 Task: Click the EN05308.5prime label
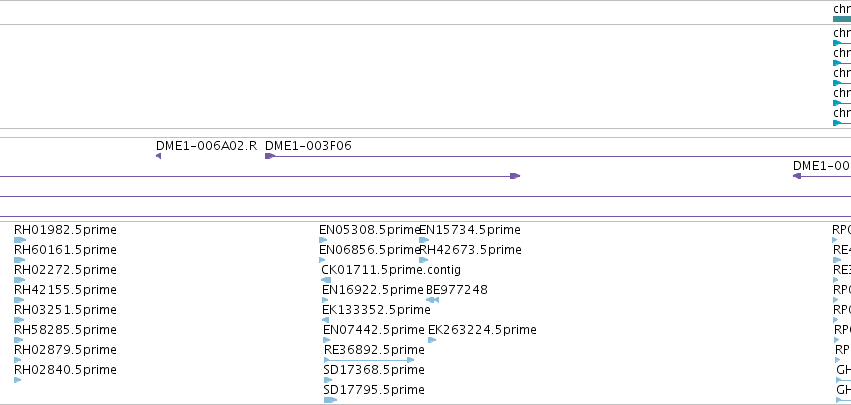[370, 230]
